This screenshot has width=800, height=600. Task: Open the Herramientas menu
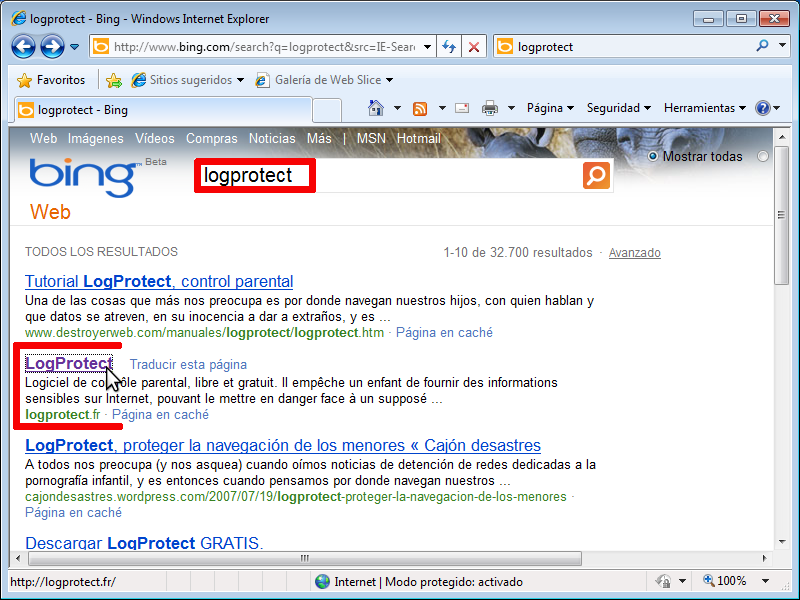click(705, 108)
